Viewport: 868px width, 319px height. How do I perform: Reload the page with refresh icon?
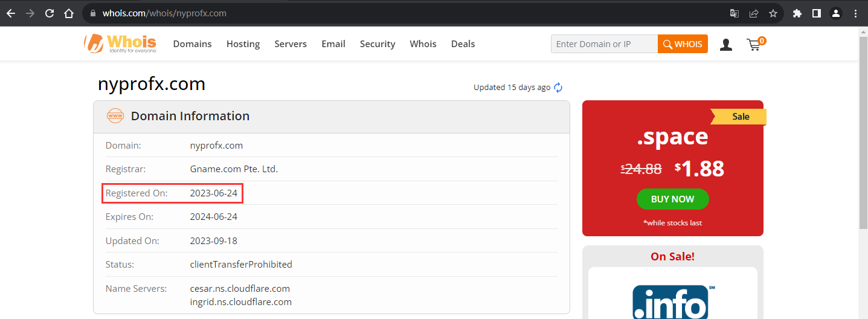(50, 13)
